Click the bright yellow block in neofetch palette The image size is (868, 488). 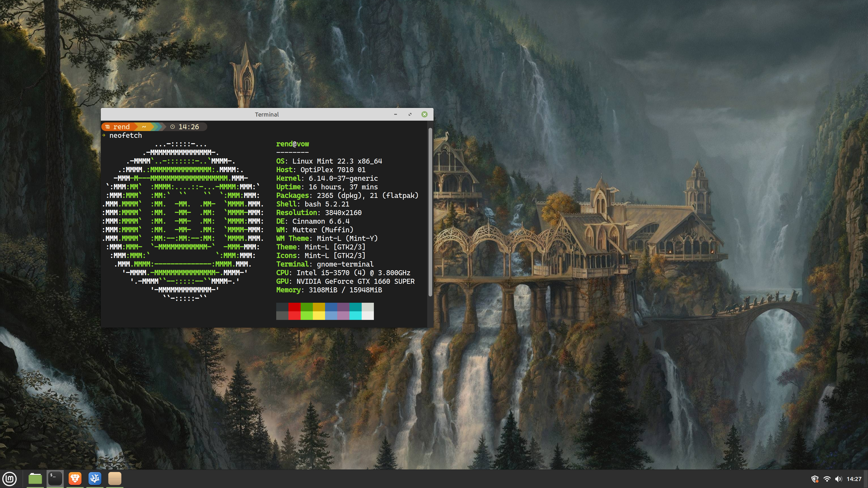point(319,316)
